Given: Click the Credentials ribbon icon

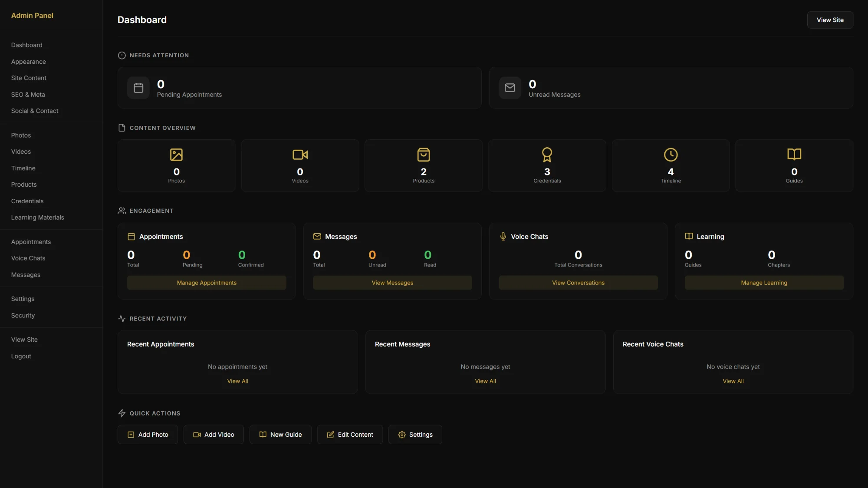Looking at the screenshot, I should point(547,155).
